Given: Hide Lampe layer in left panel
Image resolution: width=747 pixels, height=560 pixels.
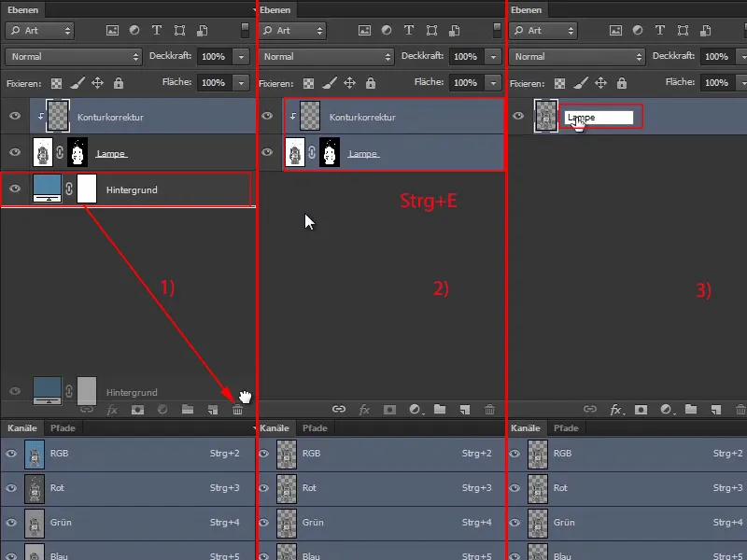Looking at the screenshot, I should [15, 152].
